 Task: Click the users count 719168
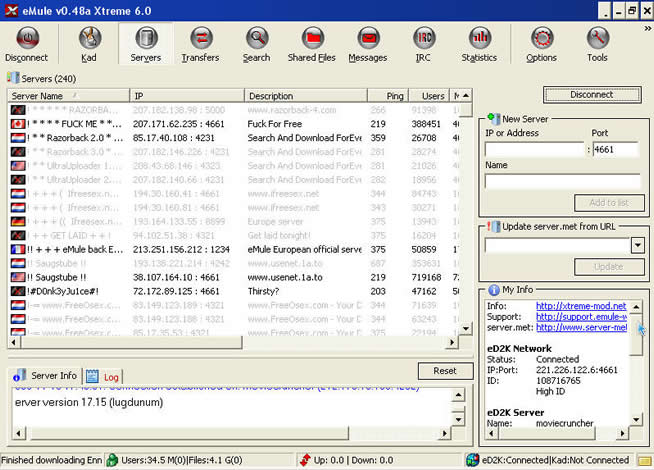pyautogui.click(x=426, y=277)
